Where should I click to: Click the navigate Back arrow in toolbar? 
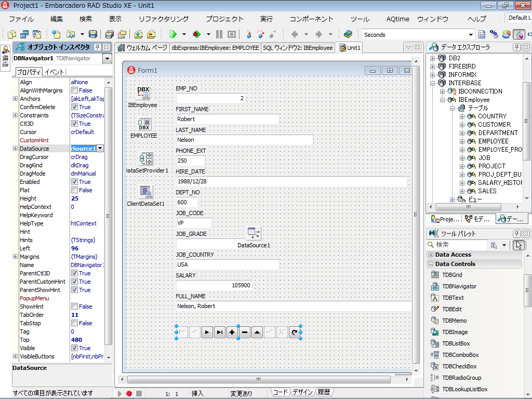tap(295, 34)
